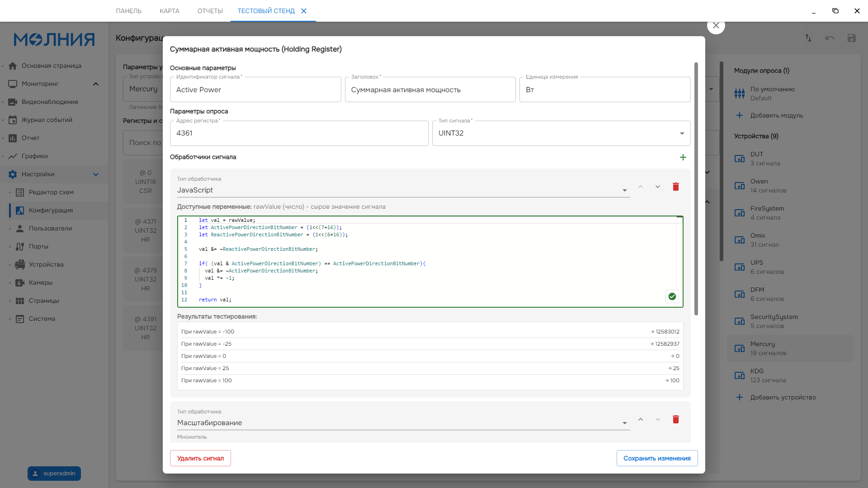Screen dimensions: 868x488
Task: Close the Тестовый стенд tab
Action: tap(304, 11)
